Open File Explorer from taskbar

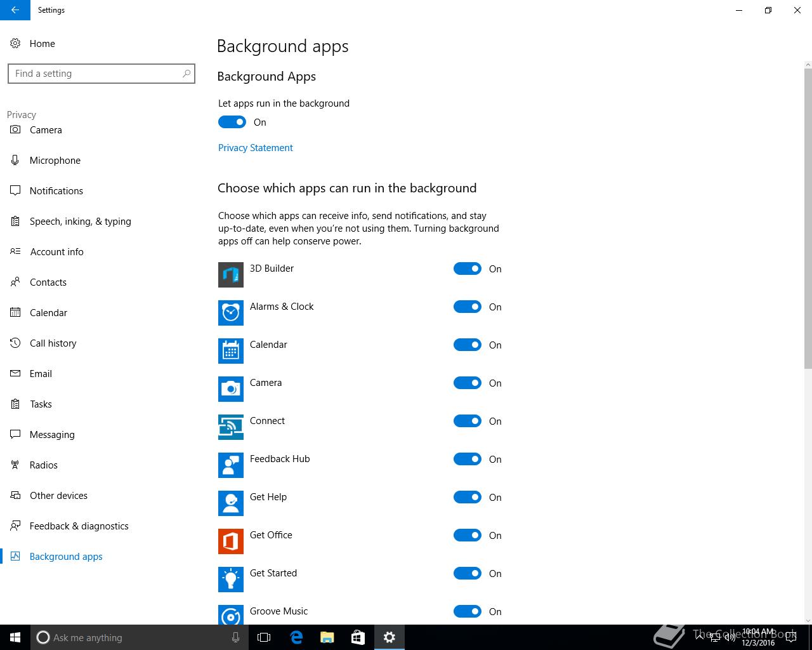click(327, 637)
